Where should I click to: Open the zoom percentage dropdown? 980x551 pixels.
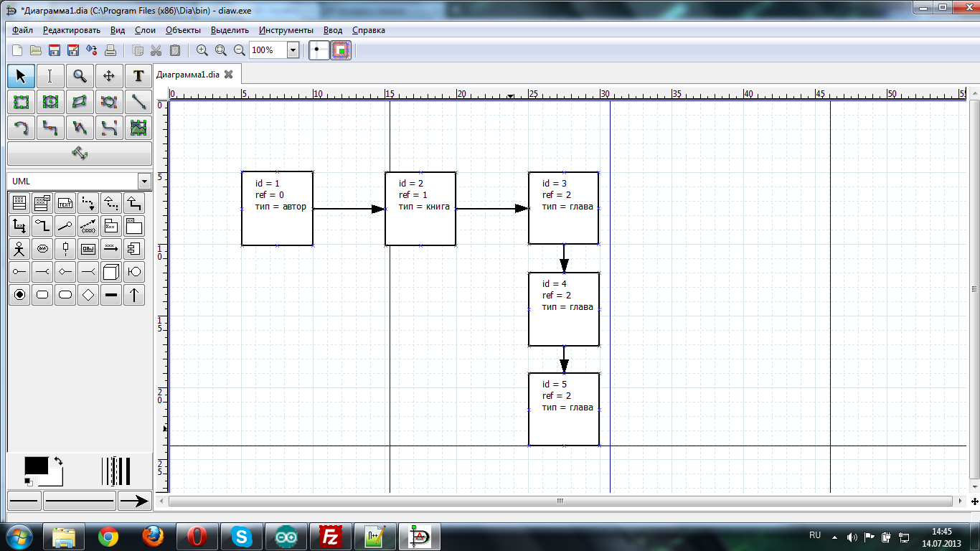(x=293, y=50)
